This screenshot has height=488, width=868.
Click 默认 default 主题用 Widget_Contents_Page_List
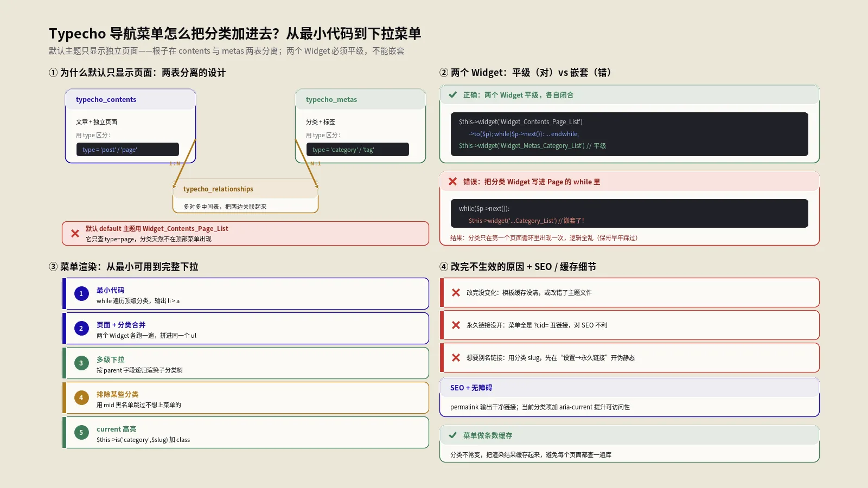tap(157, 229)
